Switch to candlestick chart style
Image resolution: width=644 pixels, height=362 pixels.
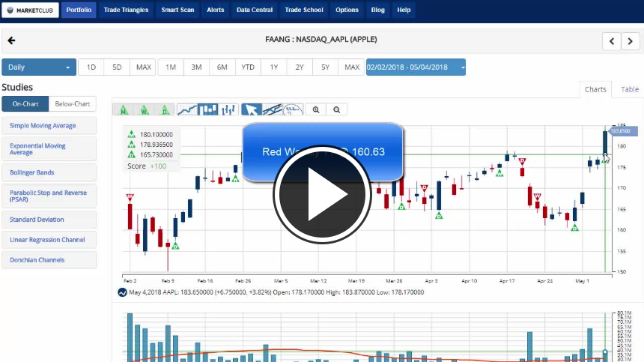pos(208,109)
